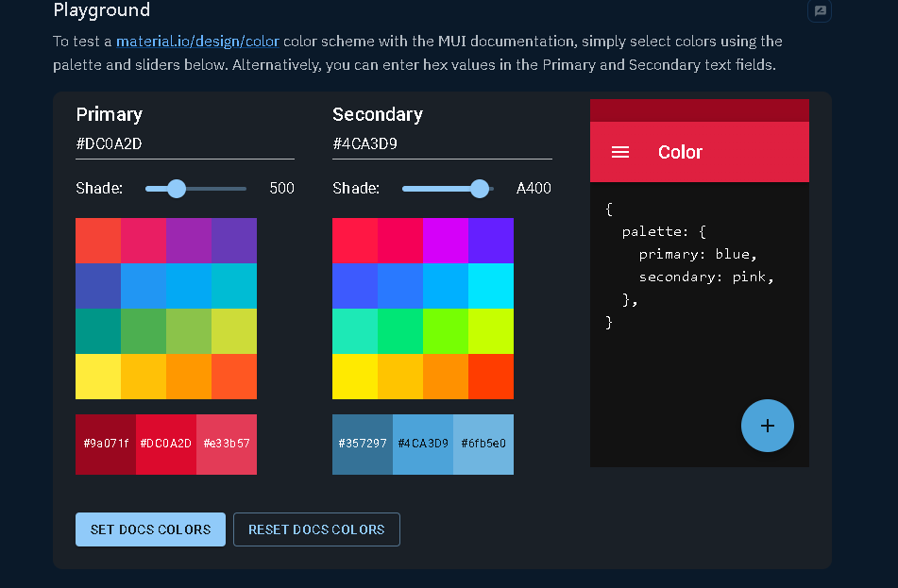Pick the deep orange swatch in Secondary palette
The image size is (898, 588).
click(491, 377)
